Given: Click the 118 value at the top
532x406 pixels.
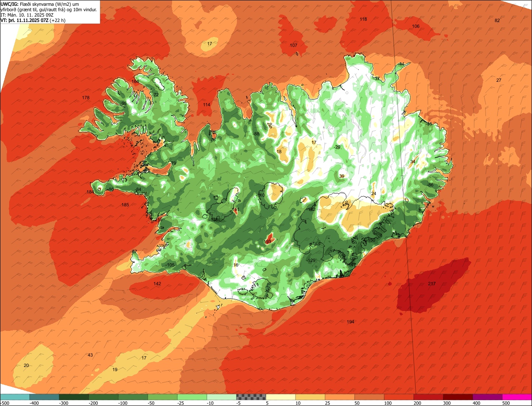Looking at the screenshot, I should point(363,20).
